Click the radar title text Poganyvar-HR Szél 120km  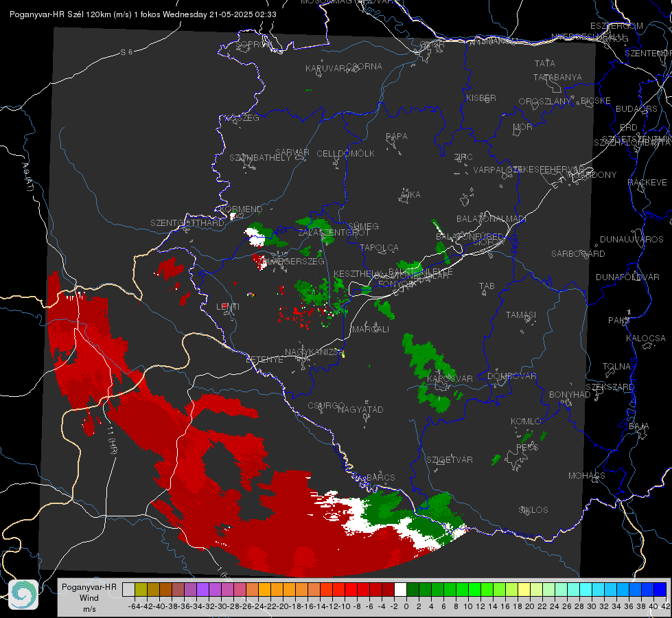(x=60, y=14)
